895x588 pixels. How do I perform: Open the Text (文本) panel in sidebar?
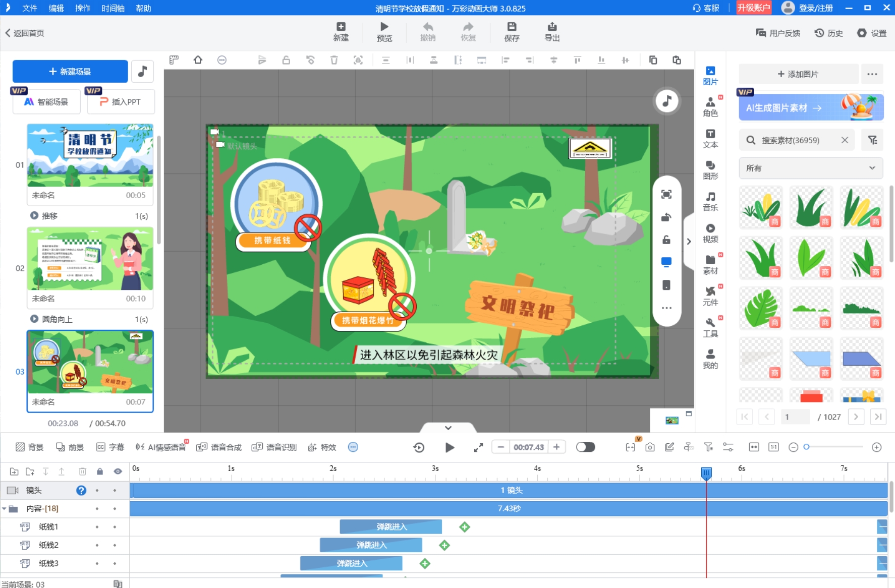710,138
